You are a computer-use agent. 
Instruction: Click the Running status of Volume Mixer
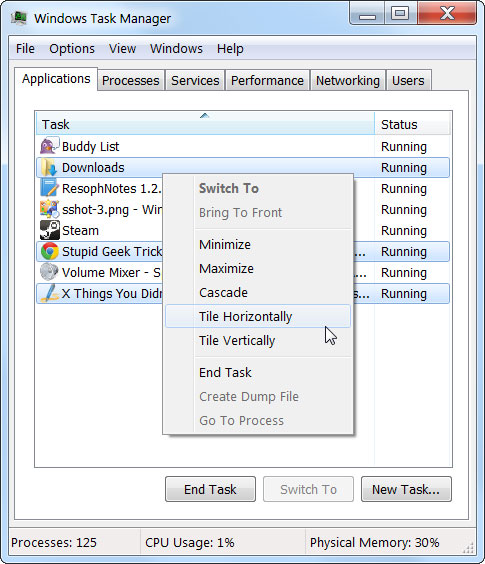[x=404, y=273]
